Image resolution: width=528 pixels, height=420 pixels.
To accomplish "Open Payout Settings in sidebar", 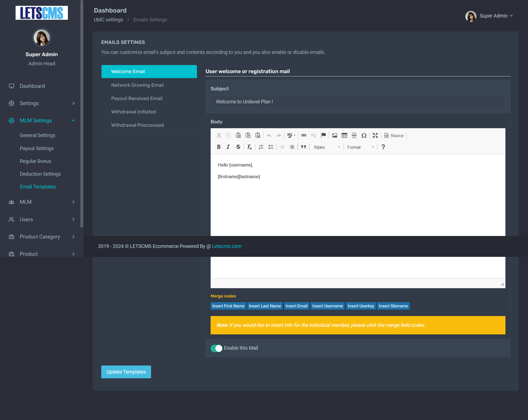I will click(37, 148).
